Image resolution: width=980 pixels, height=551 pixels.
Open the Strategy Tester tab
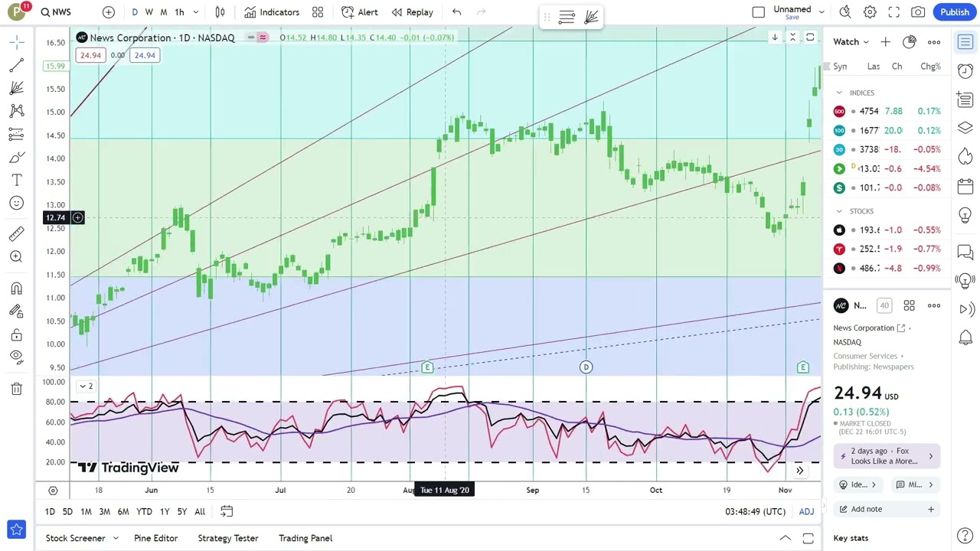pyautogui.click(x=228, y=538)
